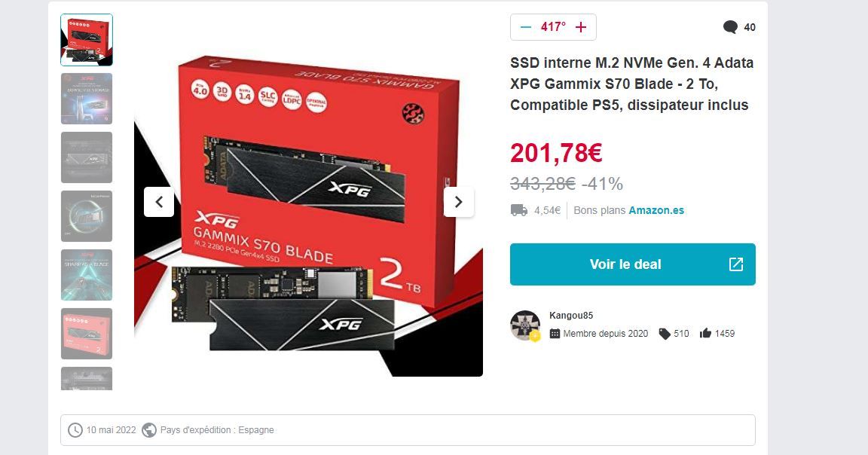Vote the deal colder with minus icon
The image size is (868, 455).
click(x=526, y=27)
